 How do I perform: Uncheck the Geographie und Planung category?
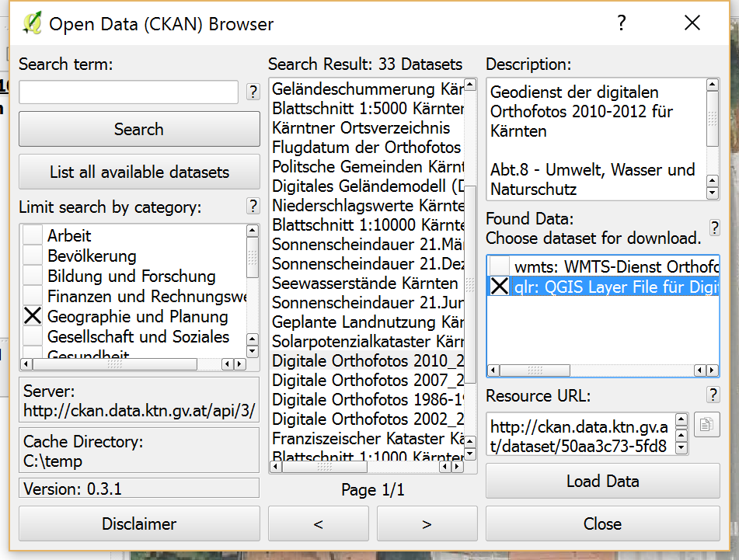pos(31,316)
